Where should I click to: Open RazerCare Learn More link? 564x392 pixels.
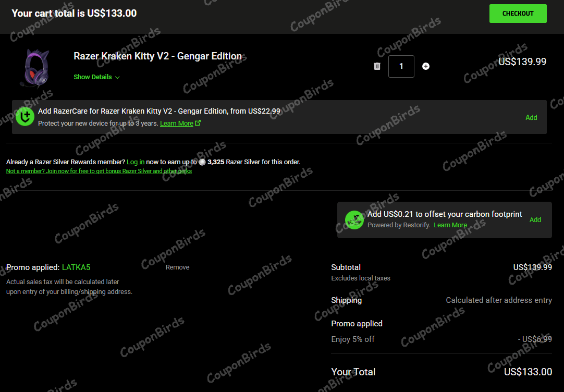point(177,124)
